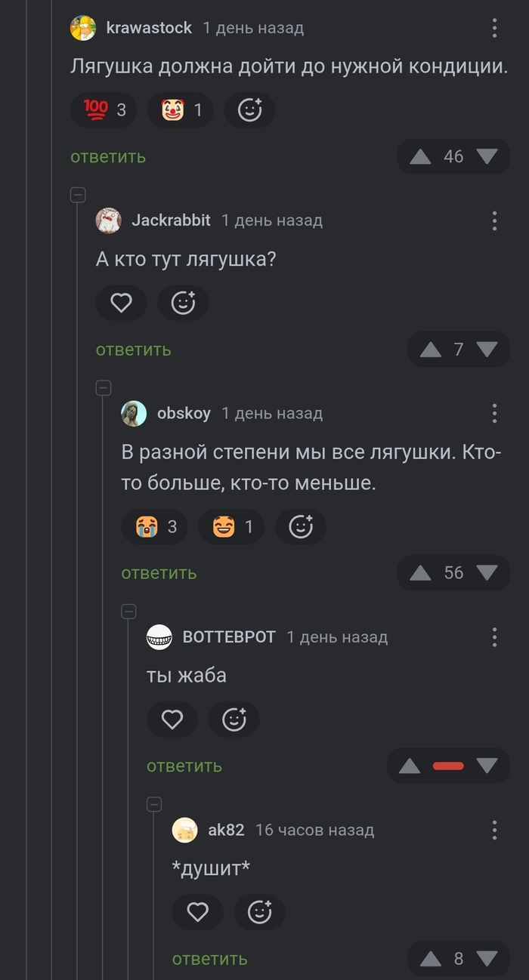This screenshot has width=529, height=980.
Task: Open ak82's avatar thumbnail
Action: 185,830
